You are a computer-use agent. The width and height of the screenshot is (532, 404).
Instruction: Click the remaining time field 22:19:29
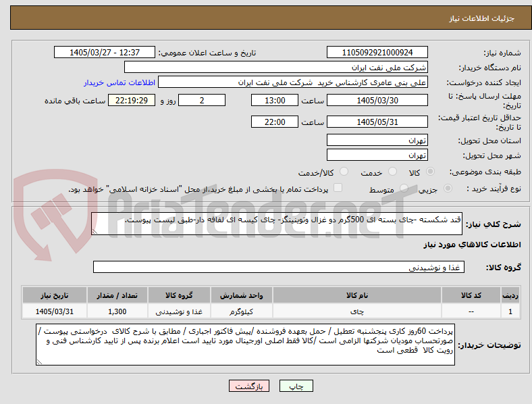[x=132, y=100]
